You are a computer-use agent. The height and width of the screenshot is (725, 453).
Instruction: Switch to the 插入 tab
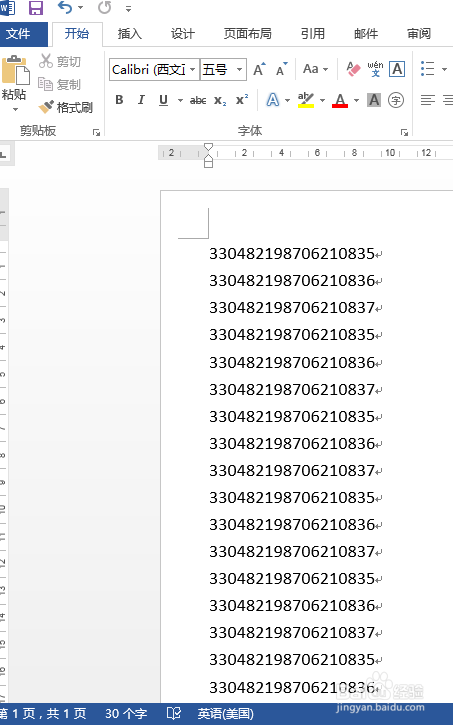click(129, 34)
